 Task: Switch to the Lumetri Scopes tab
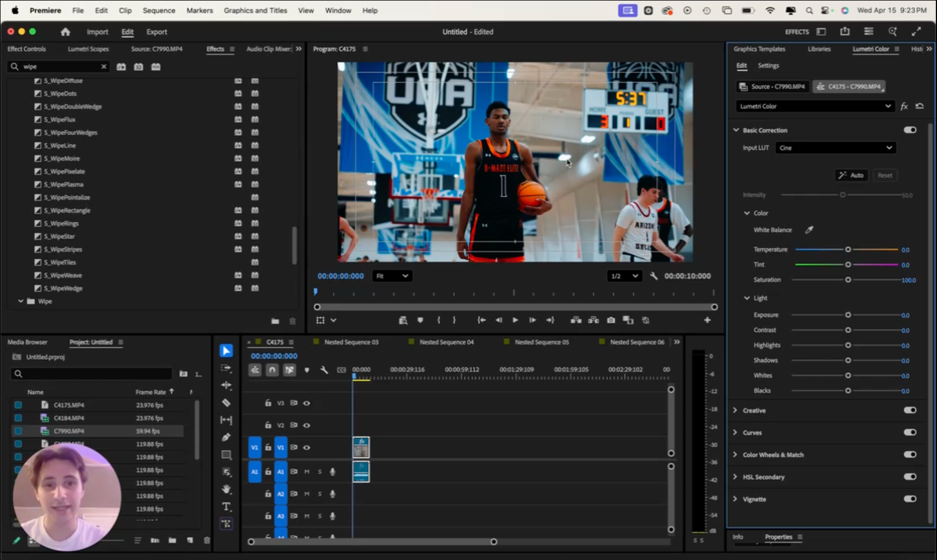click(x=88, y=49)
